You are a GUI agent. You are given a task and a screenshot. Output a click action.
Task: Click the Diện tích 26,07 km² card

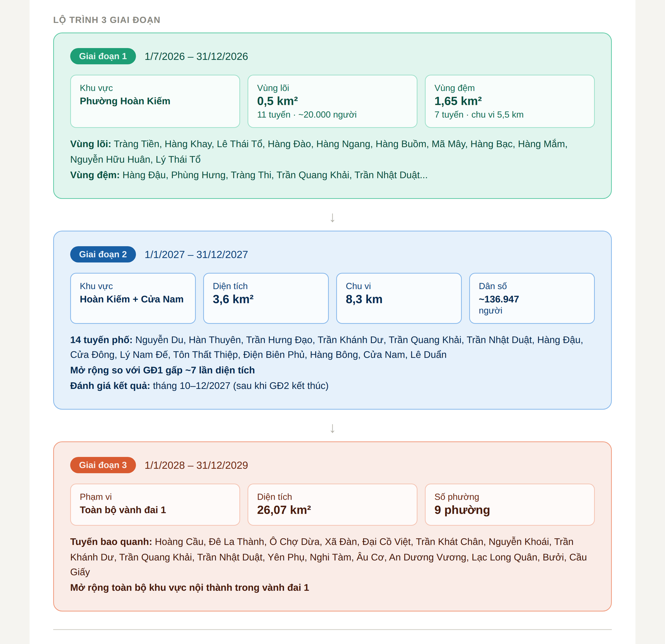pos(332,505)
